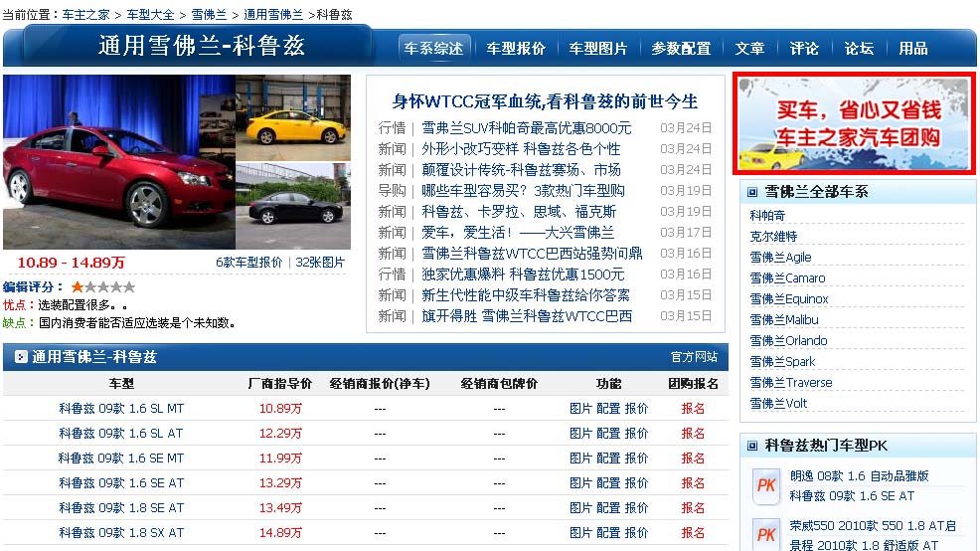
Task: Open the 用品 tab
Action: (x=913, y=48)
